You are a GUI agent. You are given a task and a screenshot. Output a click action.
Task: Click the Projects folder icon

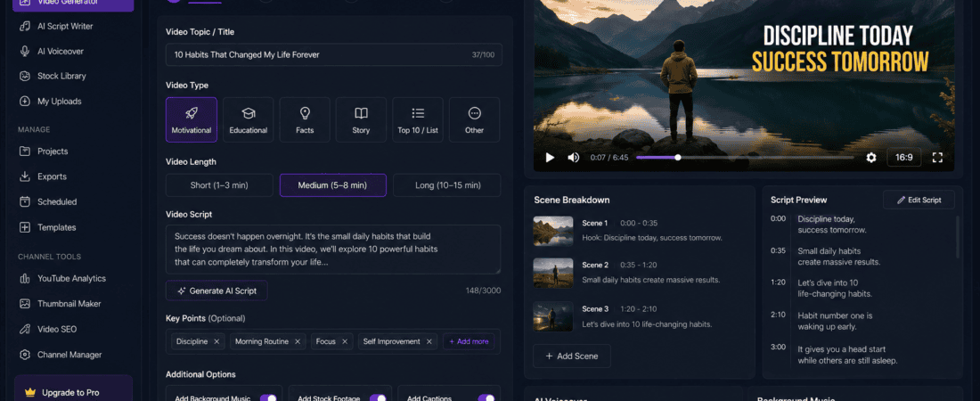(25, 151)
